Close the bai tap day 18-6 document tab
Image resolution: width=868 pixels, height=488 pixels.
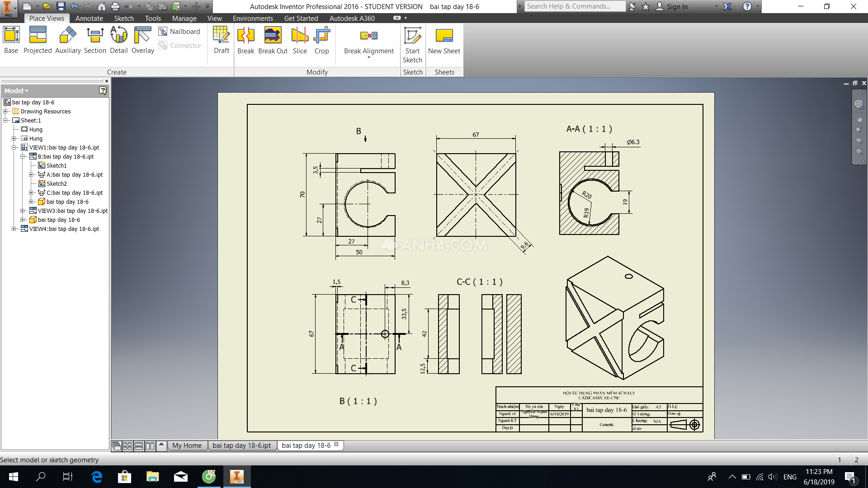(x=336, y=445)
